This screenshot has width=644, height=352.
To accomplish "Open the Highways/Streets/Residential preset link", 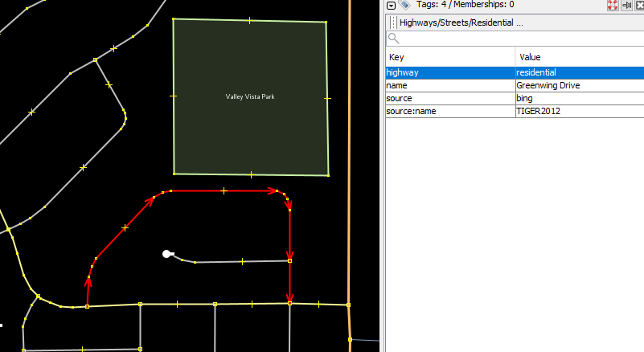I will click(x=461, y=23).
